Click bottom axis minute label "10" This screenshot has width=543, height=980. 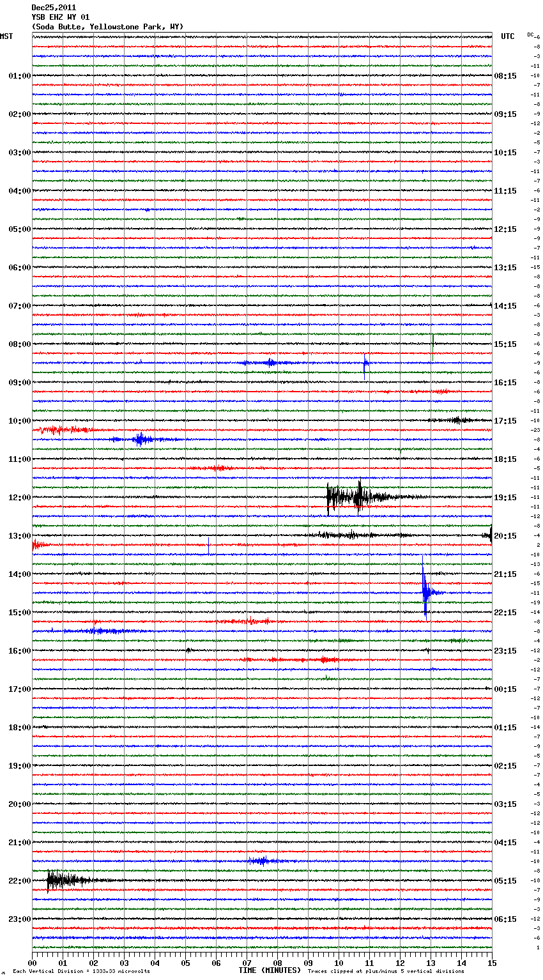pos(339,963)
